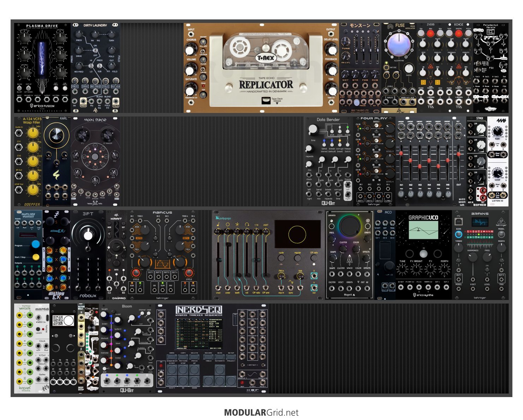Click the QR code display module

tap(64, 349)
